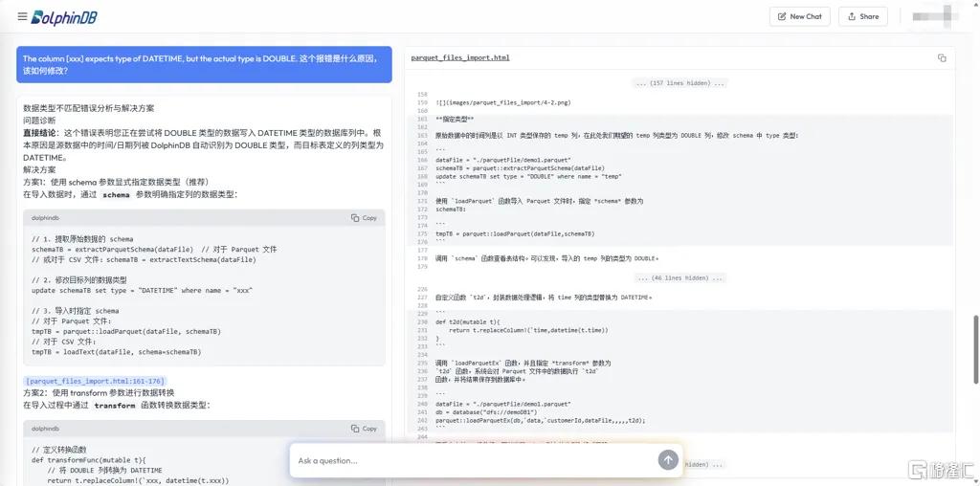Copy the transformFunc code block
Screen dimensions: 980x486
364,429
